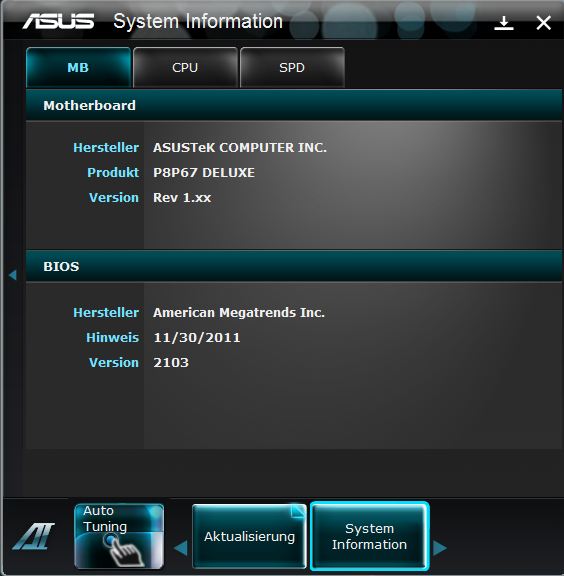Screen dimensions: 564x576
Task: Select the product name P8P67 DELUXE
Action: 204,173
